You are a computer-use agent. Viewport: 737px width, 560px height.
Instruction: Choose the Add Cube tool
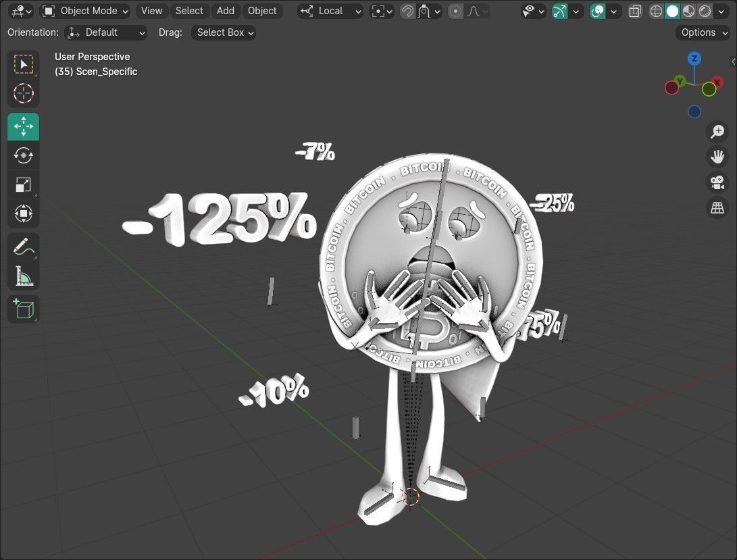(23, 309)
